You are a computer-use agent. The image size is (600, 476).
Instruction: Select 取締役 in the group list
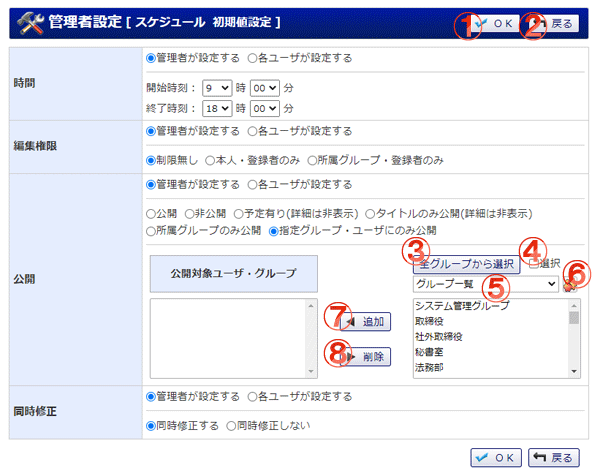(x=491, y=321)
